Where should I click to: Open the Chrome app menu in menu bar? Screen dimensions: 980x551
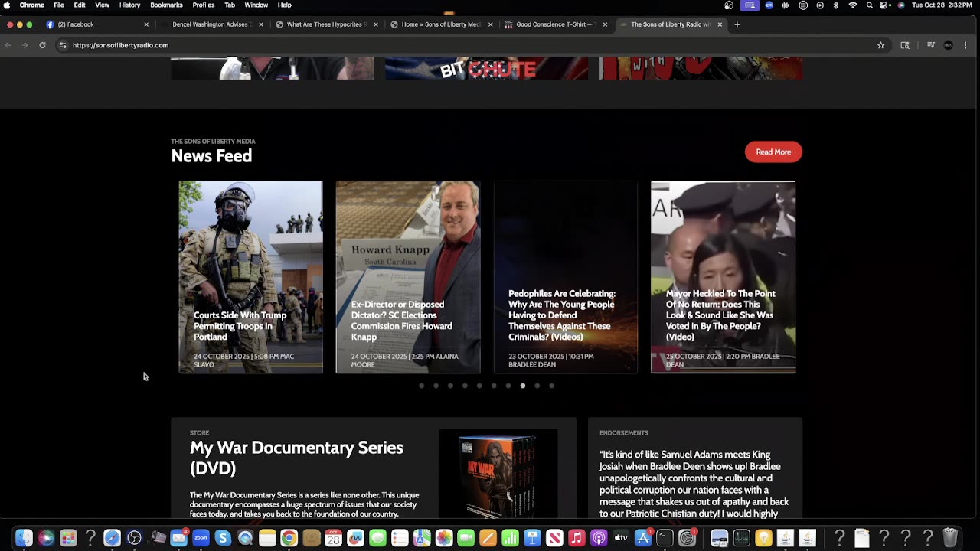[31, 5]
